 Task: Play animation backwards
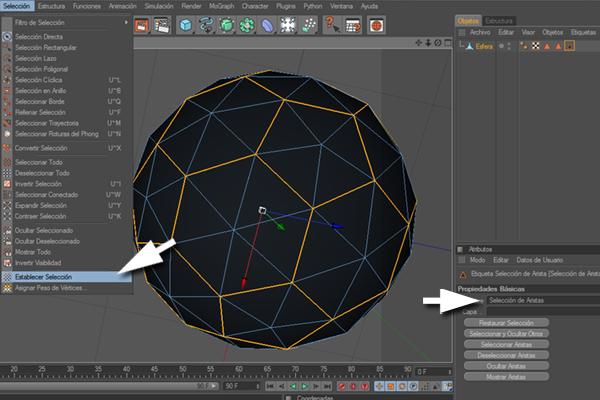[x=293, y=386]
